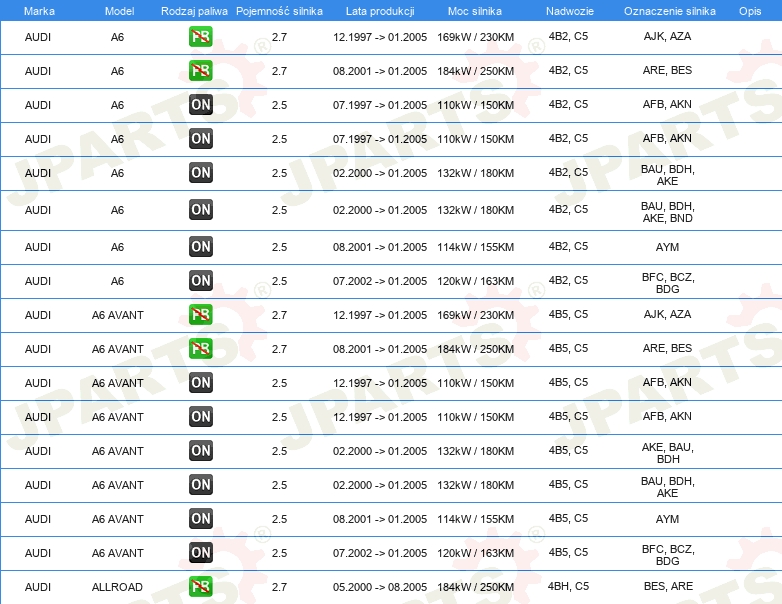Click 4B5, C5 in A6 AVANT AYM row
This screenshot has width=782, height=604.
click(x=569, y=518)
